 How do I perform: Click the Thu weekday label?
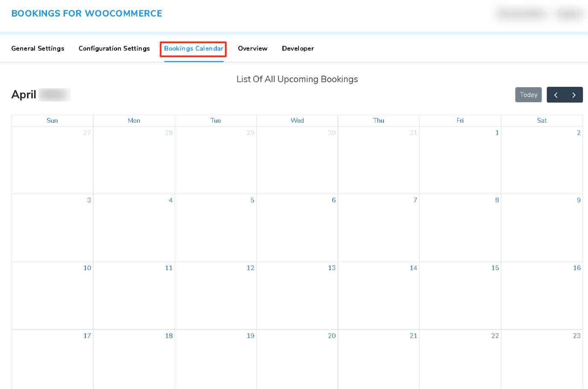378,120
